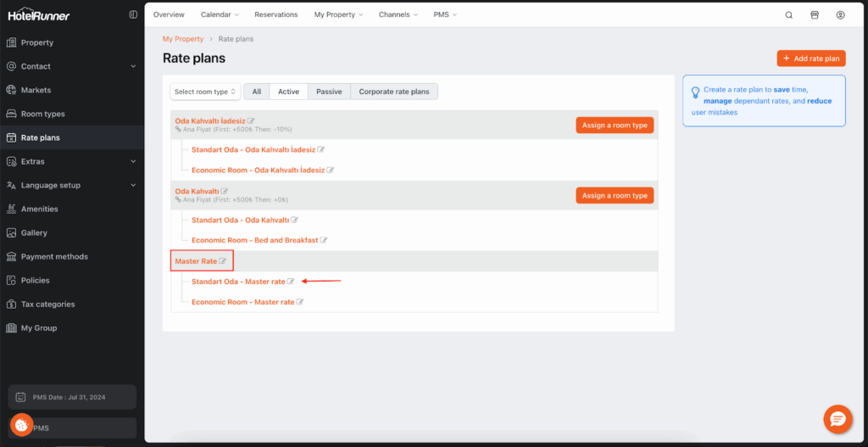Screen dimensions: 868x447
Task: Collapse the sidebar with the panel icon
Action: click(133, 14)
